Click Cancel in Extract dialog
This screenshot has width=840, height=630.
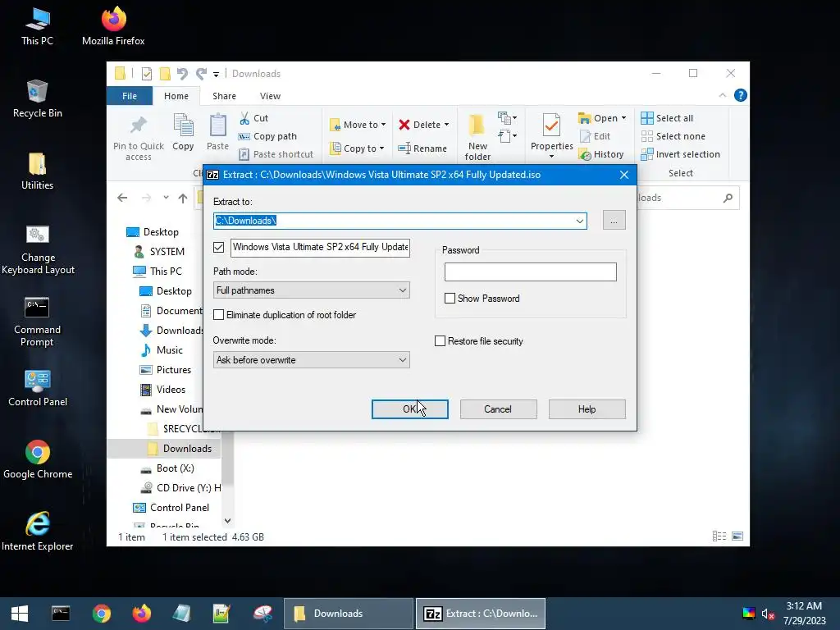coord(498,409)
